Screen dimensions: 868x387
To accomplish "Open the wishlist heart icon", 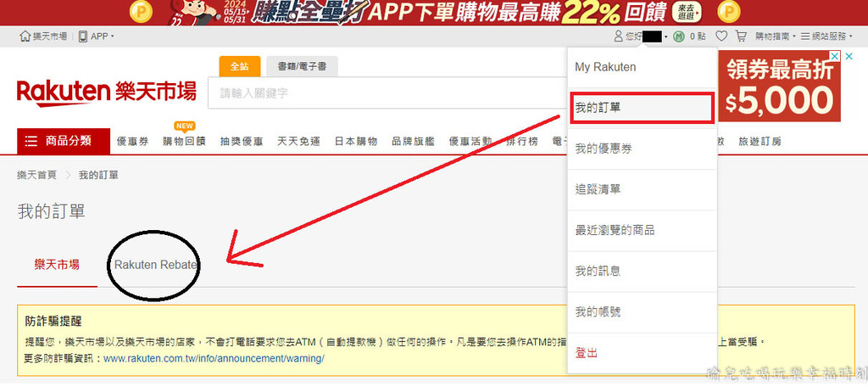I will [x=721, y=36].
